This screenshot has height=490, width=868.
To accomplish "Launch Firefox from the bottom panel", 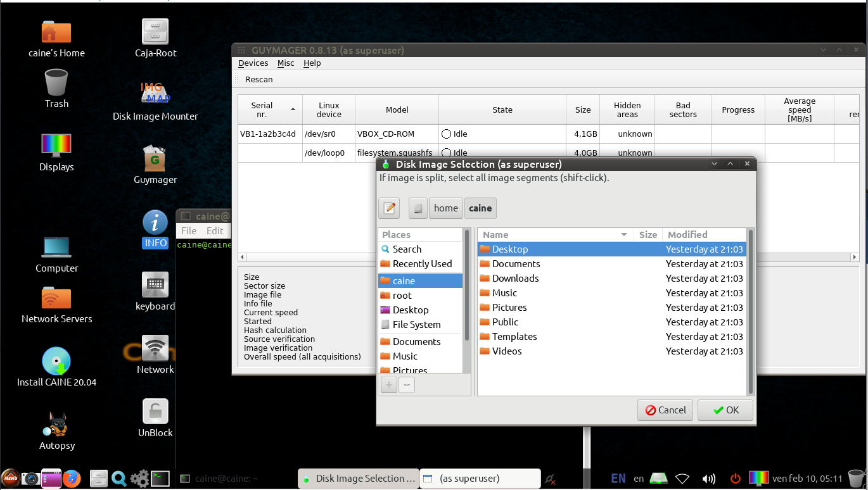I will click(x=71, y=479).
